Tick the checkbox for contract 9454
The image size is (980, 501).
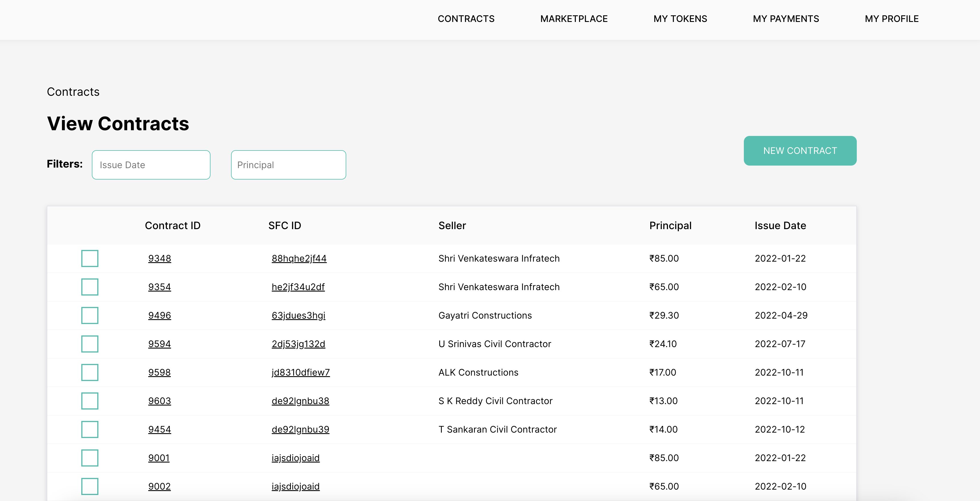[90, 429]
